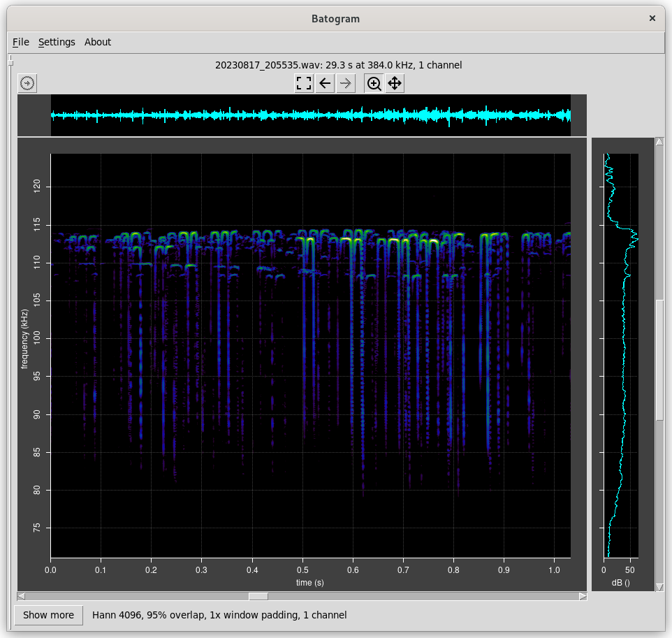Toggle the magnifier zoom tool
672x638 pixels.
(374, 84)
